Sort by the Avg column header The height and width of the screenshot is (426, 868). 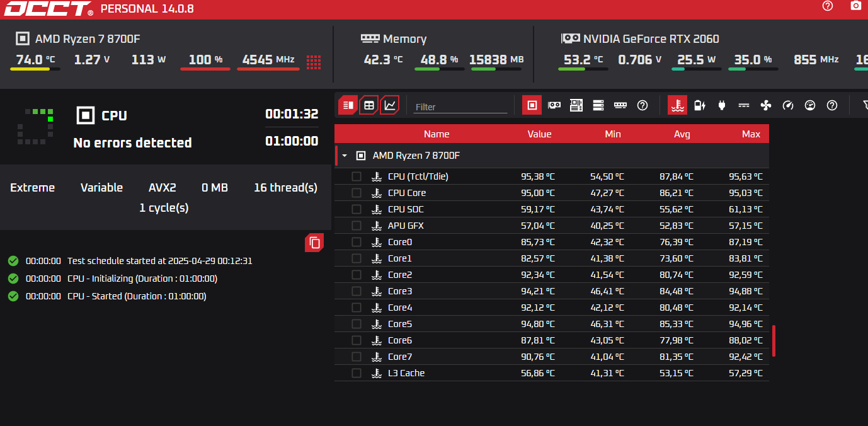point(682,134)
